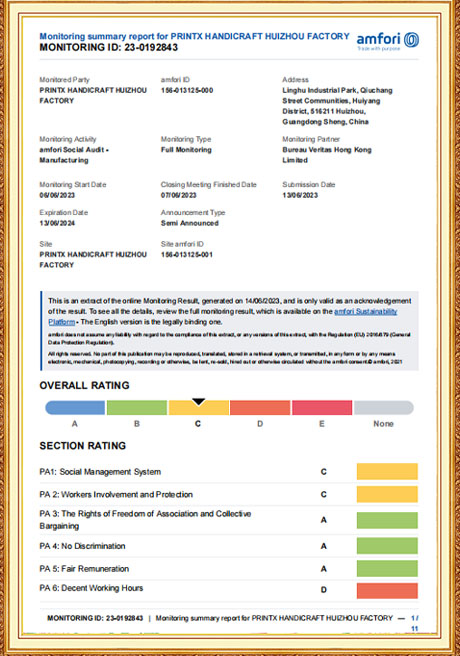
Task: Click 'PA 2: Workers Involvement and Protection' label
Action: point(116,495)
